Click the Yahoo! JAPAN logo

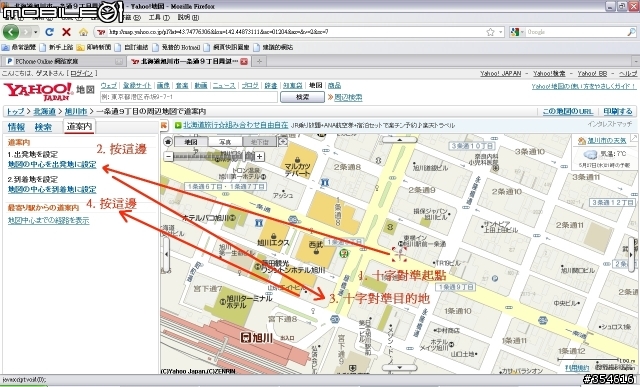coord(38,91)
